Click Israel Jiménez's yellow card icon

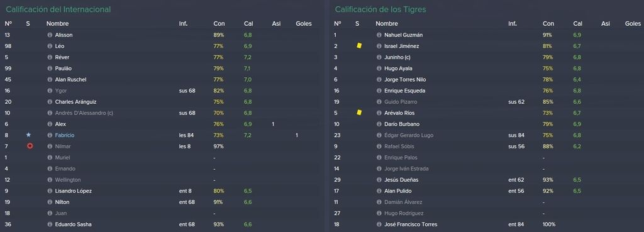[x=359, y=46]
